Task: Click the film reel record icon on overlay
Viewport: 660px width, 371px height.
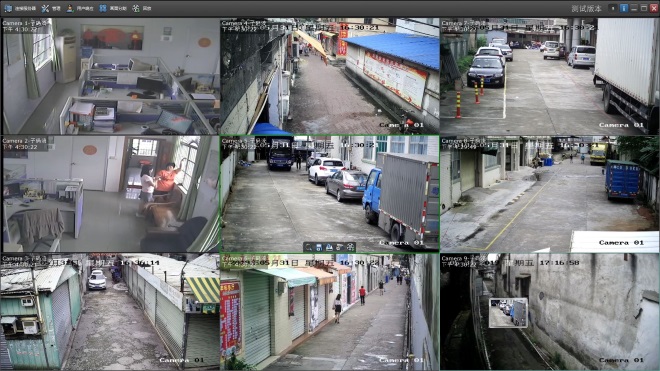Action: [350, 248]
